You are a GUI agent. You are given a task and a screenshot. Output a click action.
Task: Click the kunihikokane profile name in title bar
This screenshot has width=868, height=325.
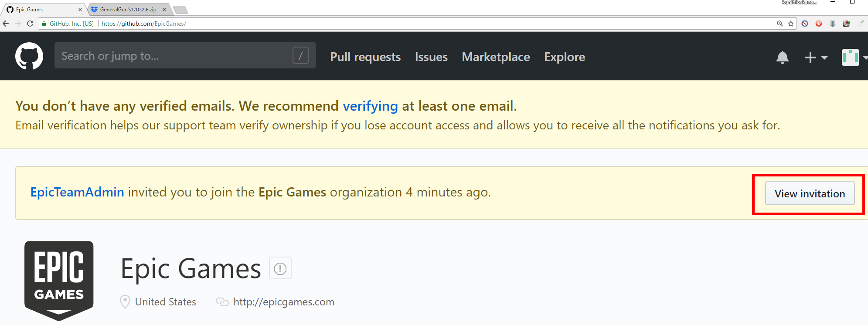click(x=800, y=2)
